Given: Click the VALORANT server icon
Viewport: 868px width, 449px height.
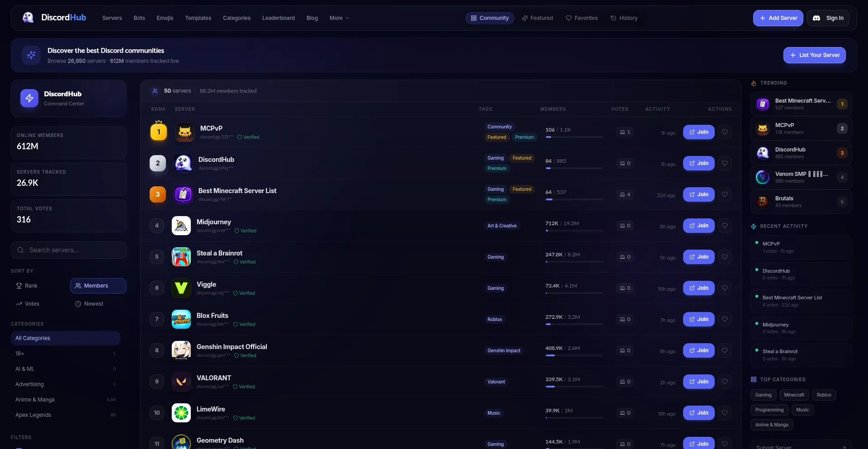Looking at the screenshot, I should (181, 382).
